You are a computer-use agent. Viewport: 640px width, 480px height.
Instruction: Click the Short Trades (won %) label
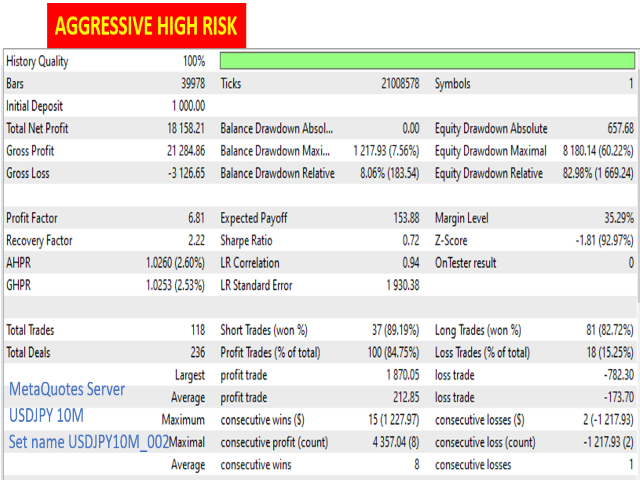coord(264,330)
